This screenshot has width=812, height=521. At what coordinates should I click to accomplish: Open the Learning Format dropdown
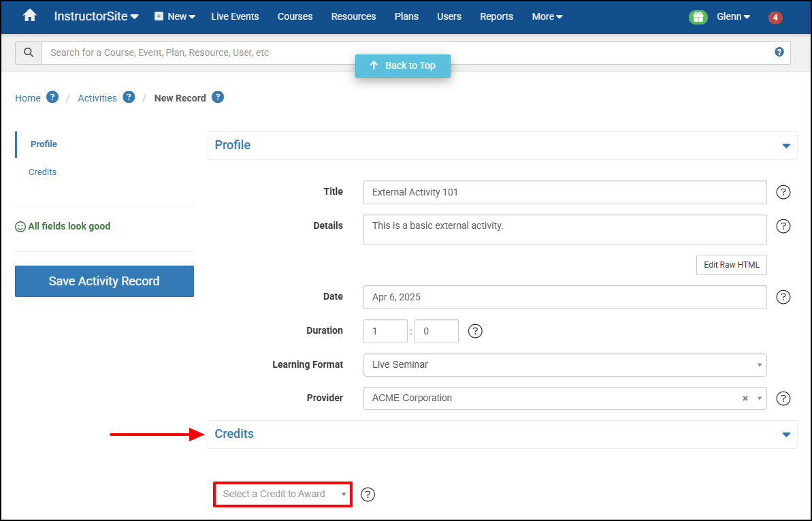565,365
